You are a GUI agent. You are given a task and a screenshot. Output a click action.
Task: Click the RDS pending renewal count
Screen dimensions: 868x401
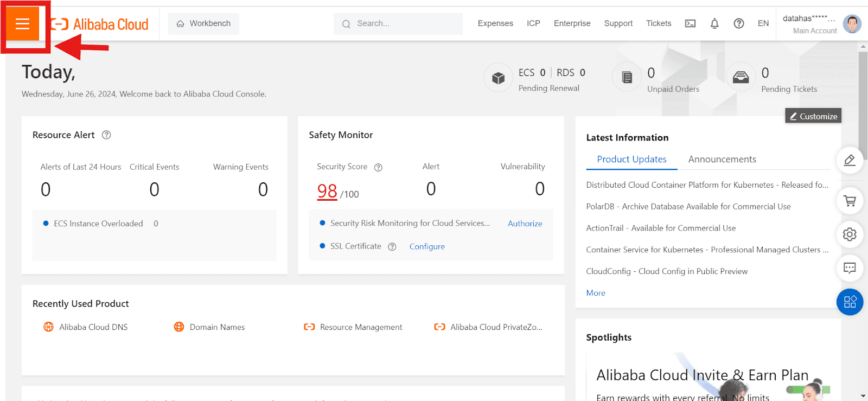point(583,73)
